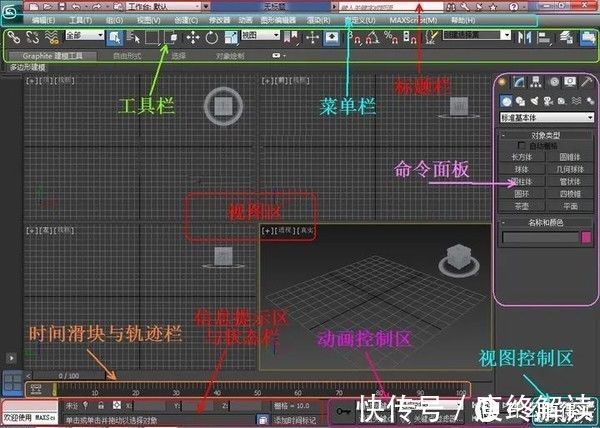Switch to the 自由形式 ribbon tab
The width and height of the screenshot is (600, 428).
click(x=127, y=56)
